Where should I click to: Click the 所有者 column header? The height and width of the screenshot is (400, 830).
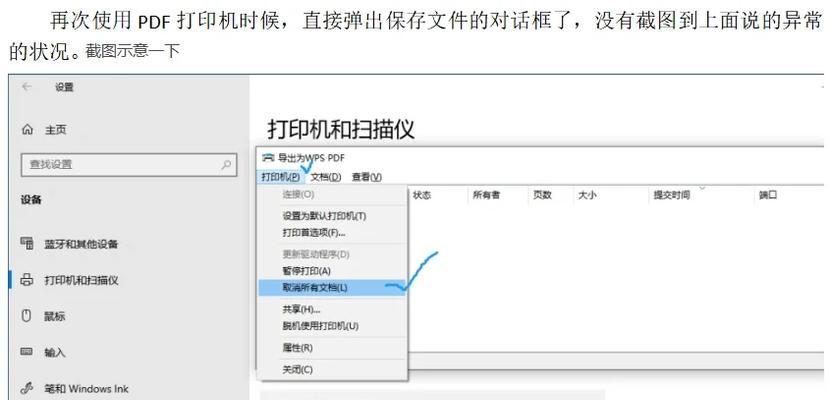486,195
